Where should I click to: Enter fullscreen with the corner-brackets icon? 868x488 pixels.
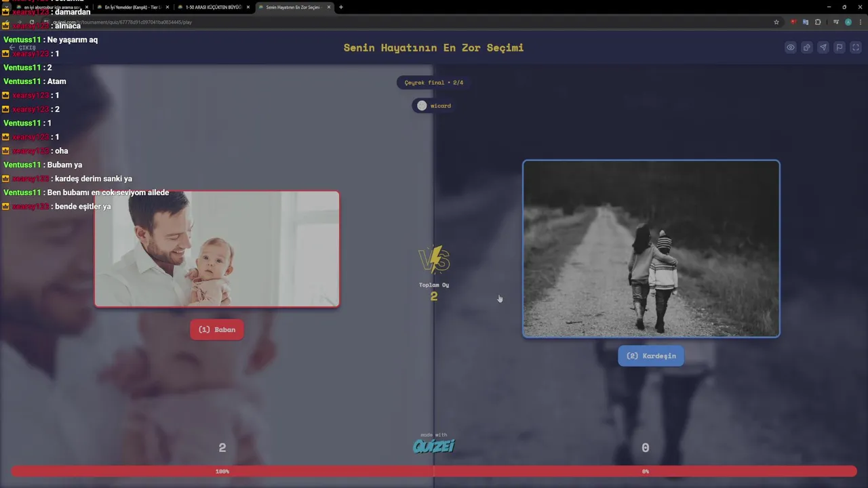point(856,47)
